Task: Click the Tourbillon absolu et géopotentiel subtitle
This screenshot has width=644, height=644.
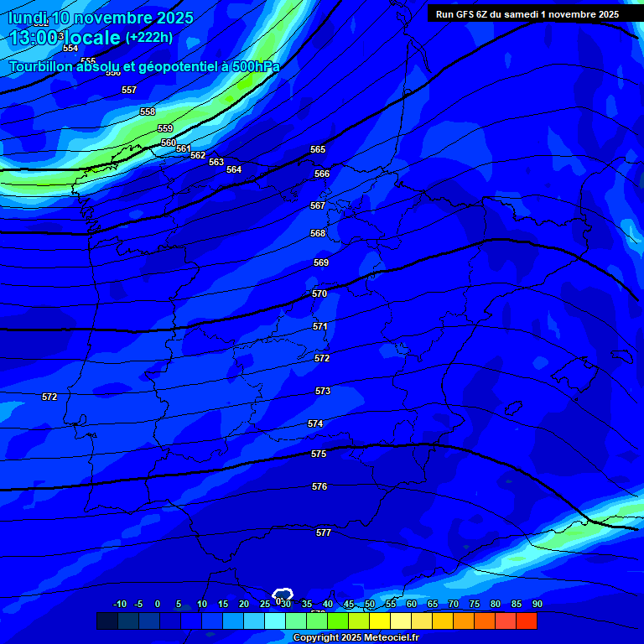Action: [x=144, y=66]
